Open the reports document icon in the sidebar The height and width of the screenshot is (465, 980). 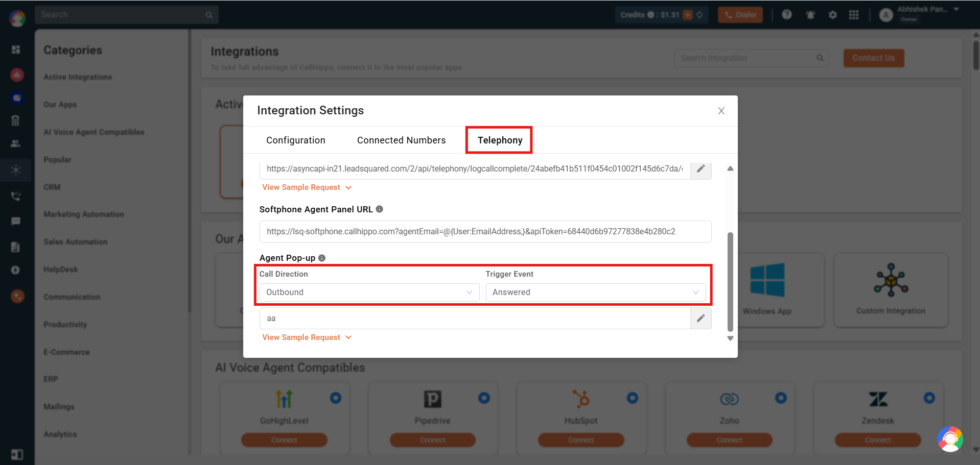(15, 247)
